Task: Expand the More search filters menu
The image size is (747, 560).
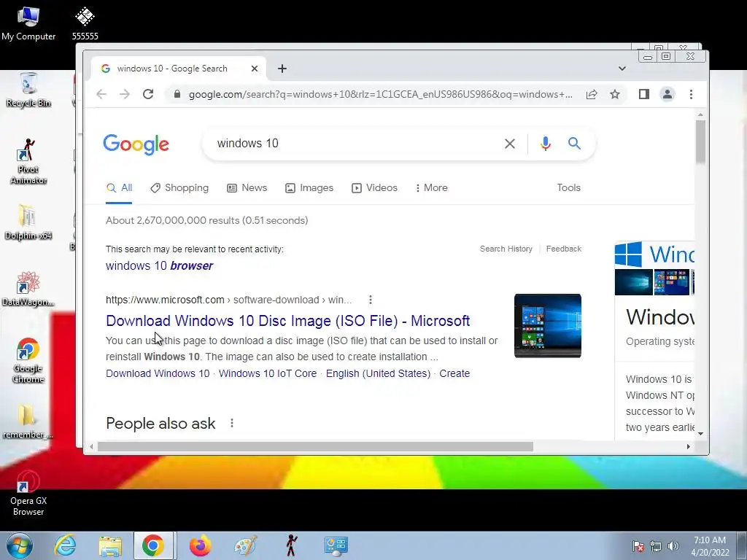Action: pyautogui.click(x=432, y=187)
